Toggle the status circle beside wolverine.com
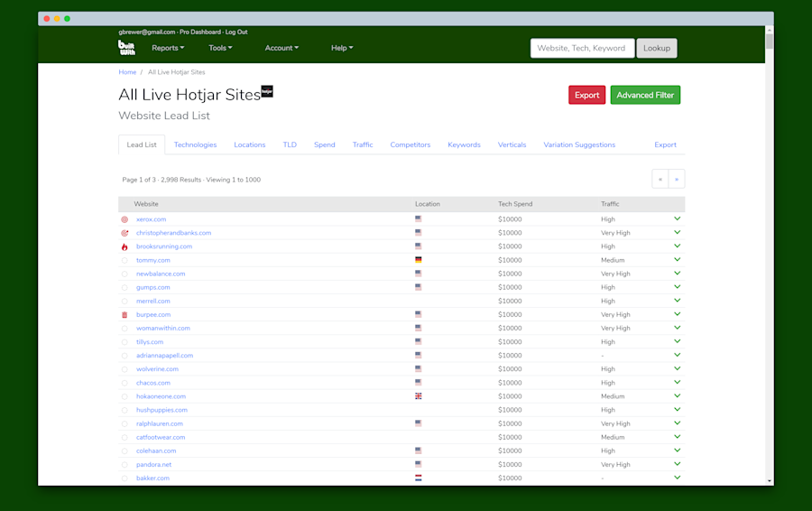812x511 pixels. point(125,369)
